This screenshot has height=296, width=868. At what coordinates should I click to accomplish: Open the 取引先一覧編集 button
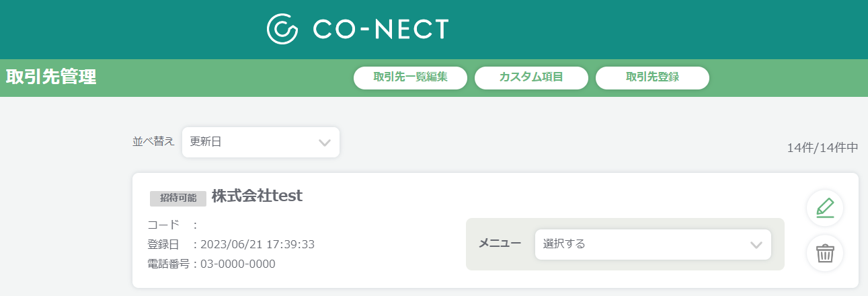point(410,77)
